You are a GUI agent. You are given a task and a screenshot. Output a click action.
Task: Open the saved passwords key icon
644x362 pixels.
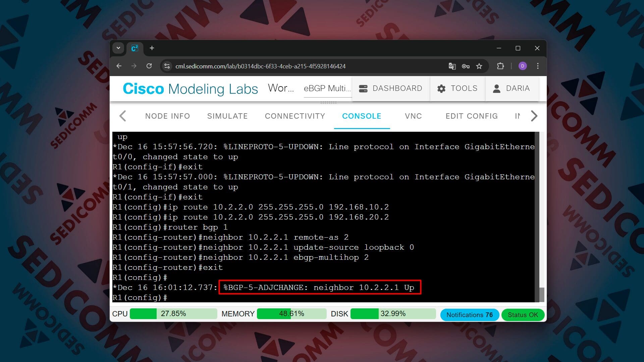pos(466,66)
